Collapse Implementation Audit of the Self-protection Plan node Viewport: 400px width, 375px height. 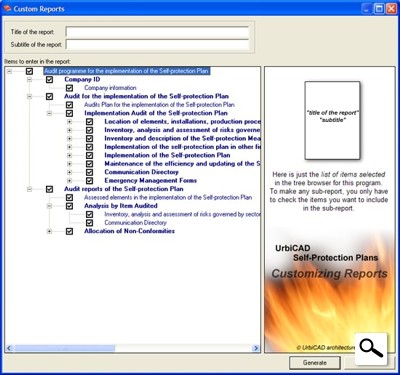point(49,113)
